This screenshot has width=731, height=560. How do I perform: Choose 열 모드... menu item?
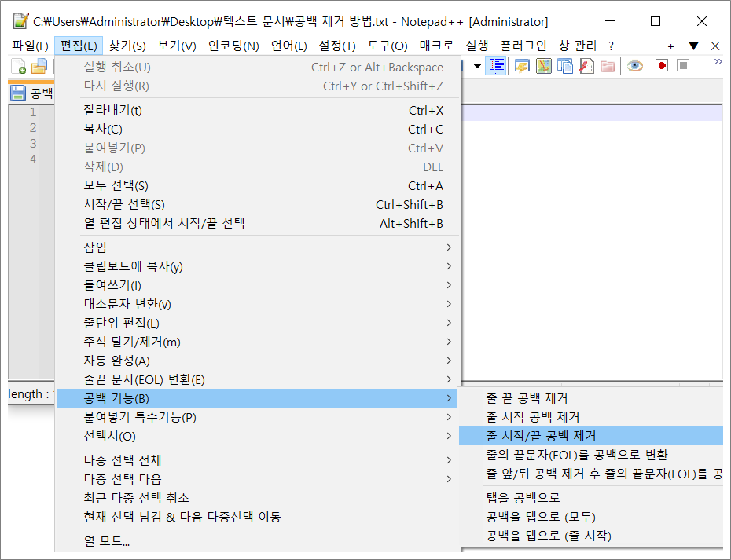click(x=258, y=541)
